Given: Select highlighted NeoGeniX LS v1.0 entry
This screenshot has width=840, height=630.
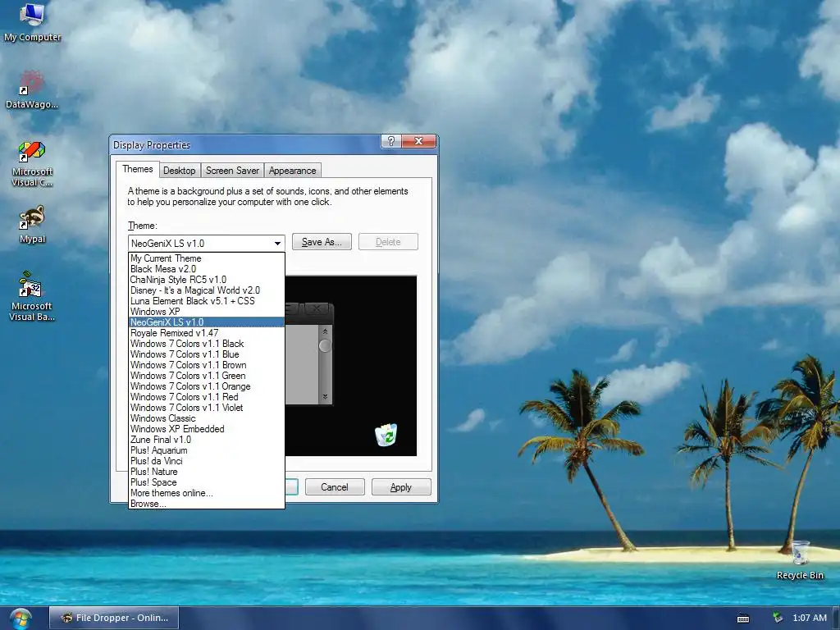Looking at the screenshot, I should pyautogui.click(x=206, y=322).
